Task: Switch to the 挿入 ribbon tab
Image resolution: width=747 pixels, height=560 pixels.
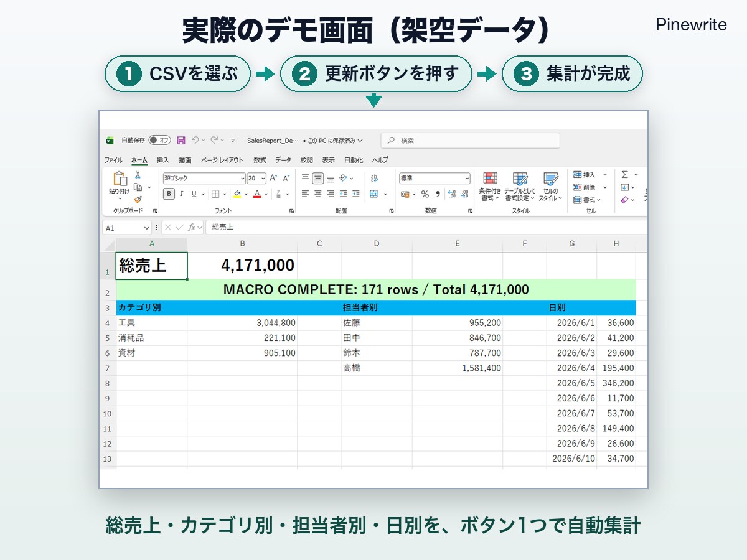Action: (163, 161)
